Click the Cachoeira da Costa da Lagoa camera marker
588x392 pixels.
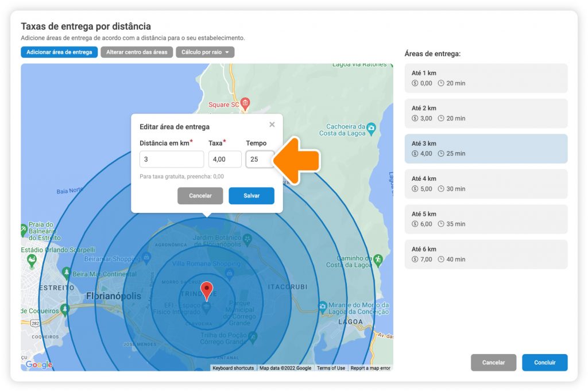click(x=372, y=129)
